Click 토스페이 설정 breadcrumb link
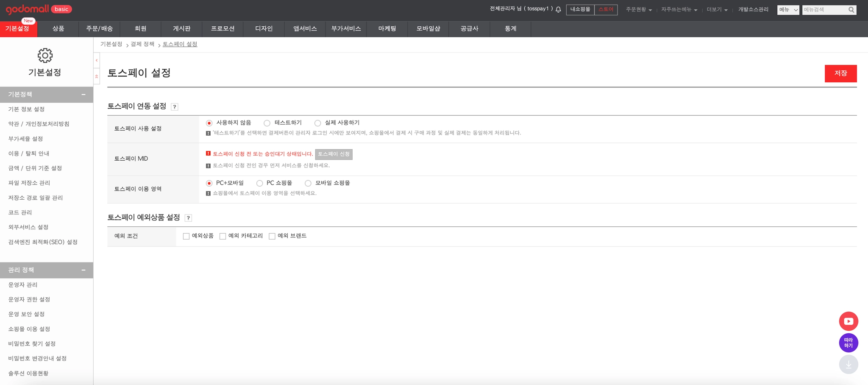Viewport: 868px width, 385px height. 180,44
